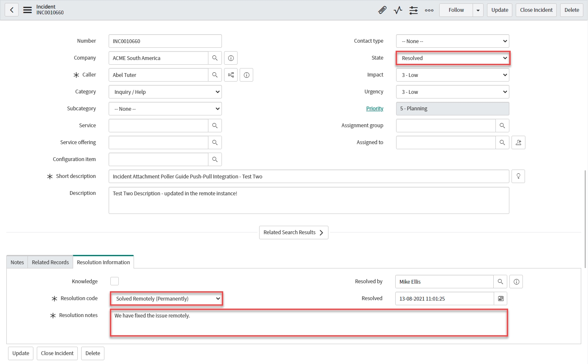Click the Close Incident button in header
The image size is (588, 364).
point(536,10)
